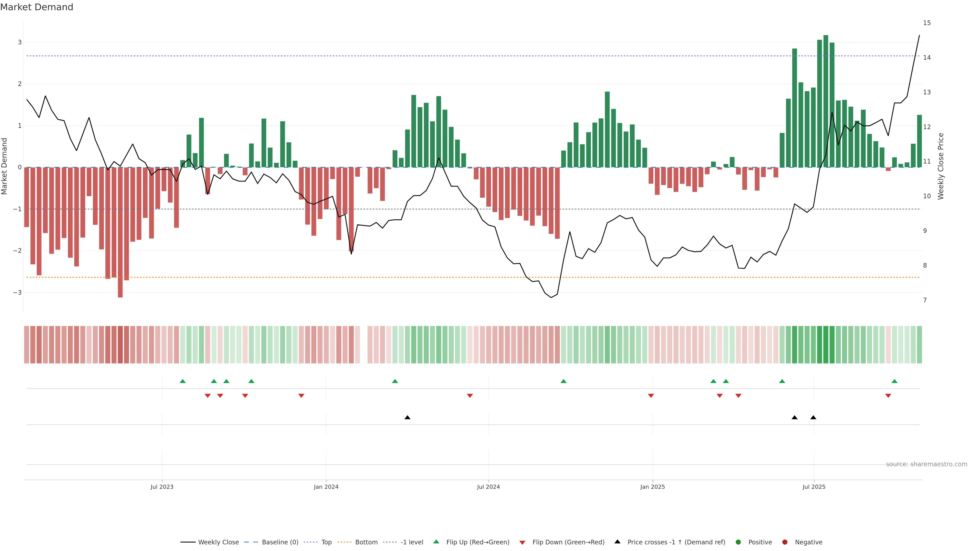
Task: Click the source: sharemaestro.com text
Action: [926, 464]
